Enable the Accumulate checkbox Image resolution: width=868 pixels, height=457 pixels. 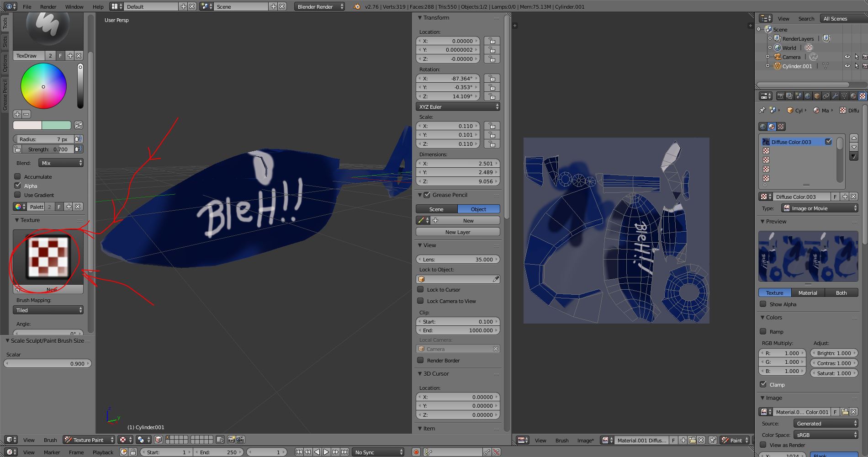(x=17, y=176)
